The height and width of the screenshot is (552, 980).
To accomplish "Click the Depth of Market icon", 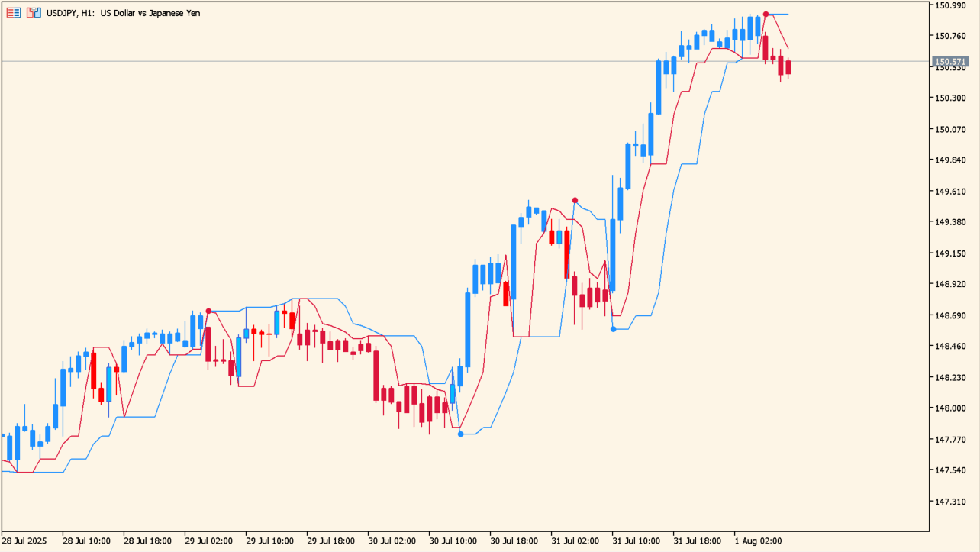I will [34, 13].
